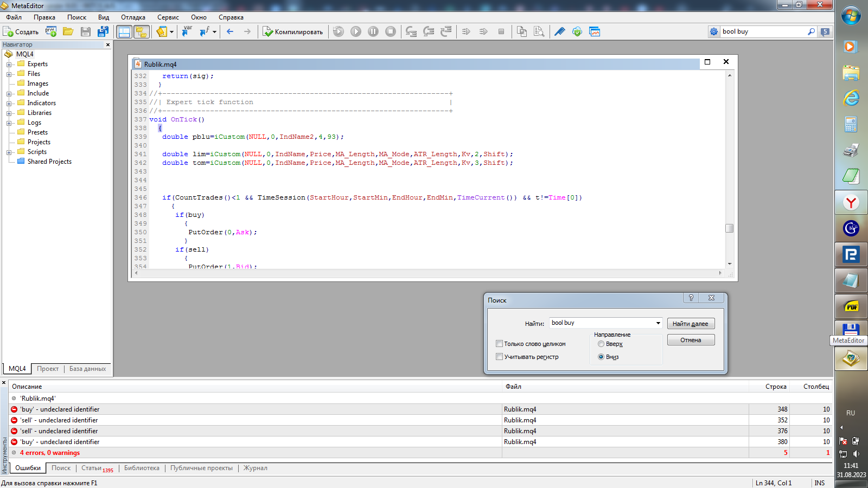Click the code editor vertical scrollbar thumb

coord(730,228)
